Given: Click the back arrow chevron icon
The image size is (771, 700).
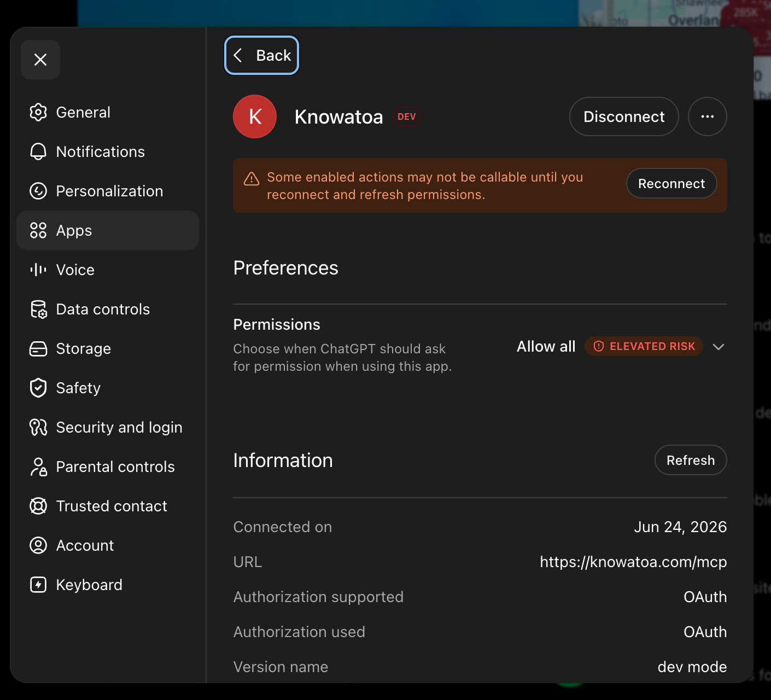Looking at the screenshot, I should (x=238, y=55).
